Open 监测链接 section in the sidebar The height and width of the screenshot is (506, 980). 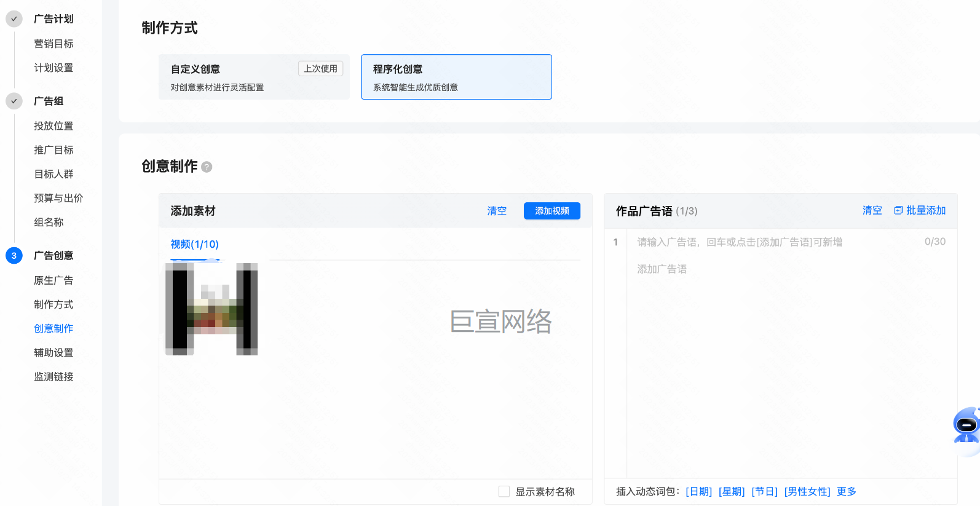point(53,377)
